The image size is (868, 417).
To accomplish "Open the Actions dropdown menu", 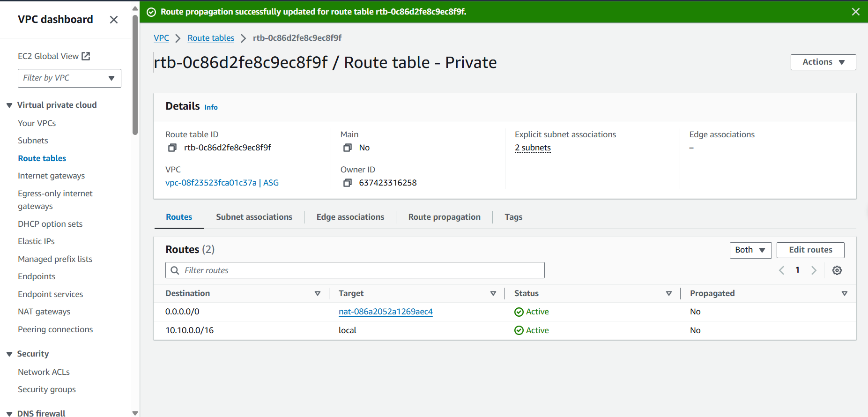I will [823, 62].
